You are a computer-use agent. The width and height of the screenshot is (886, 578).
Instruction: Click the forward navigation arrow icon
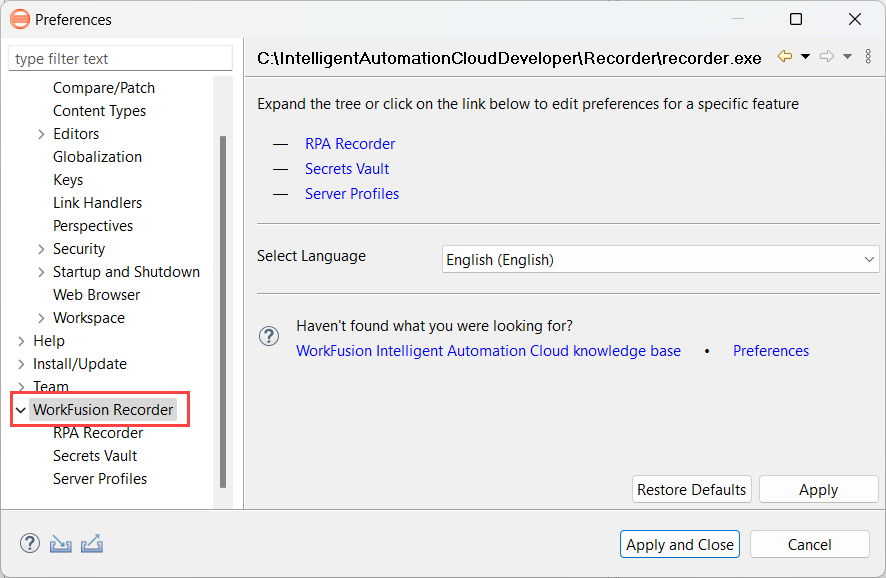tap(827, 57)
